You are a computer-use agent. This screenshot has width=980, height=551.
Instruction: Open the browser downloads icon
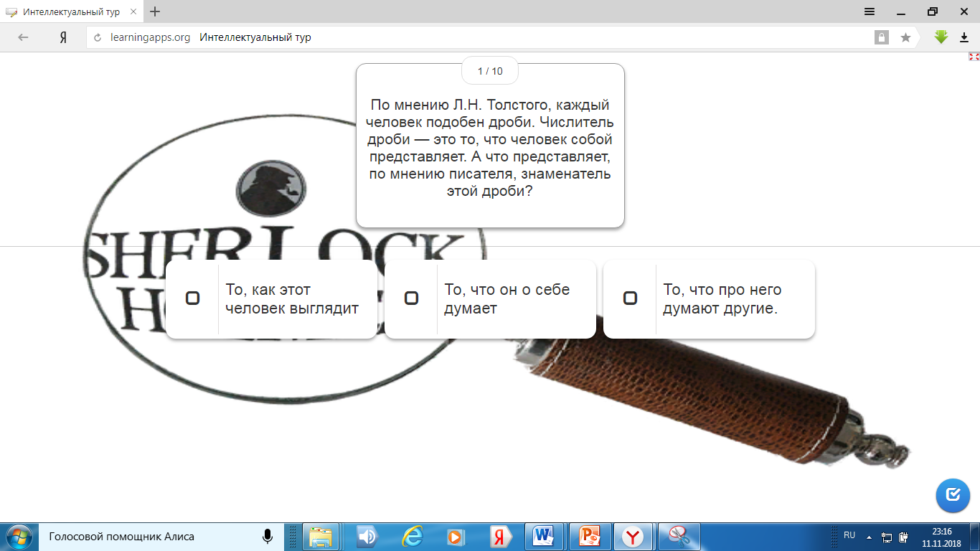(964, 37)
